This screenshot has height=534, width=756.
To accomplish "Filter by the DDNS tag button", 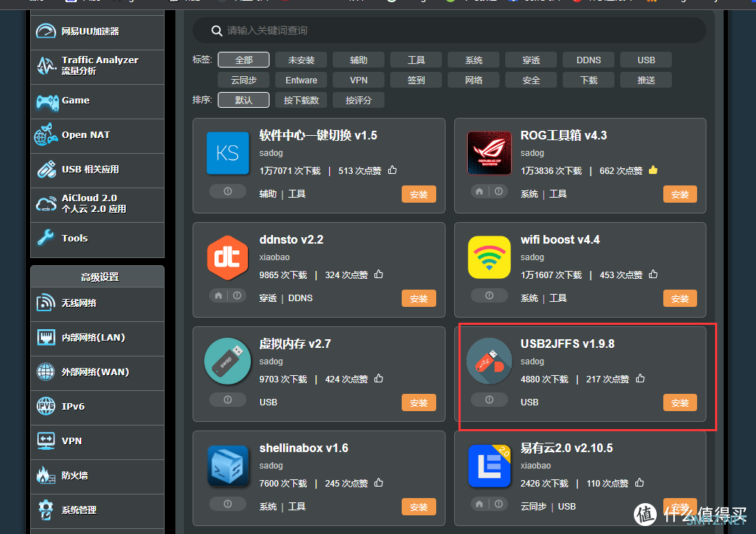I will (589, 60).
